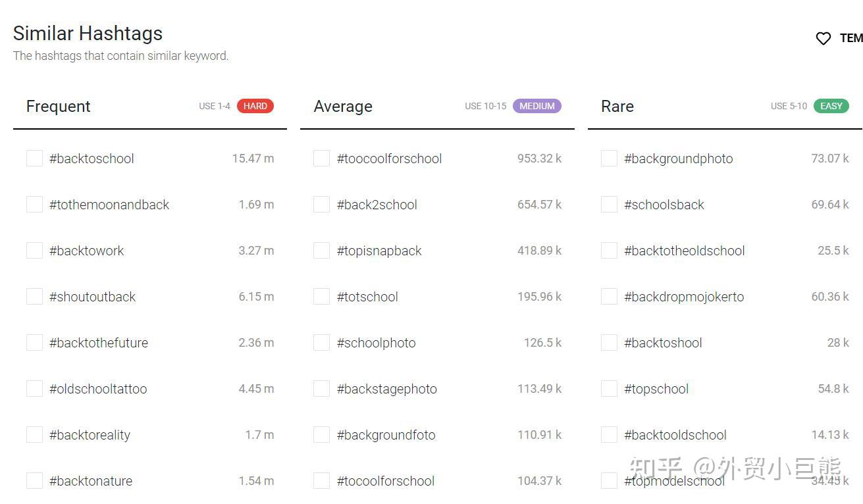Screen dimensions: 863x504
Task: Click the Similar Hashtags heading
Action: click(x=88, y=33)
